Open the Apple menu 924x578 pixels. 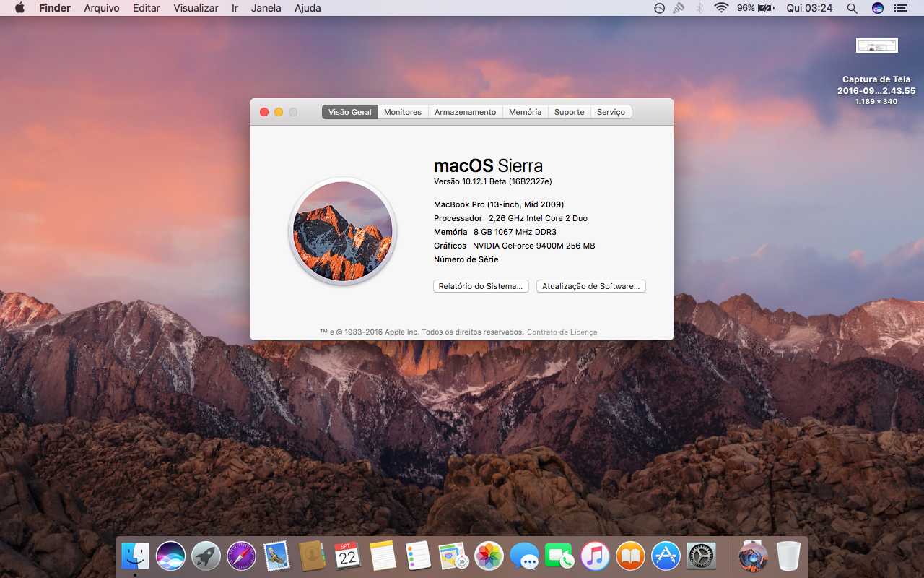(19, 8)
